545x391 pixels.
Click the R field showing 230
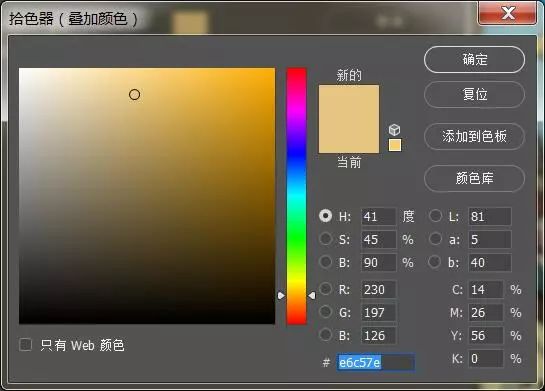coord(378,290)
